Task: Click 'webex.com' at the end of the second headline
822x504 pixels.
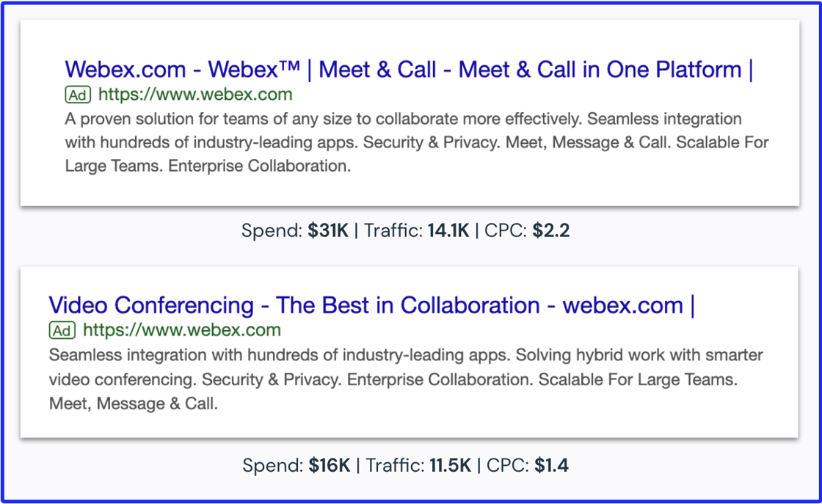Action: tap(623, 305)
